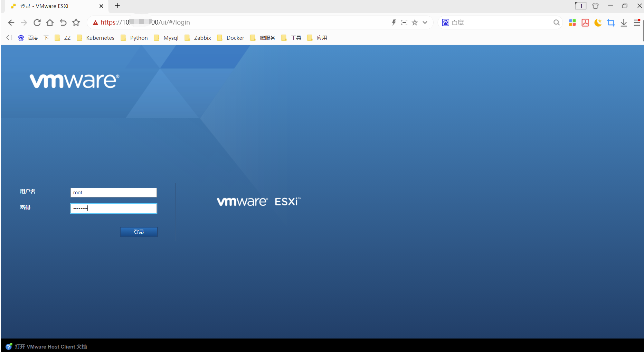Image resolution: width=644 pixels, height=352 pixels.
Task: Click the lightning speed-mode icon in address bar
Action: (x=394, y=22)
